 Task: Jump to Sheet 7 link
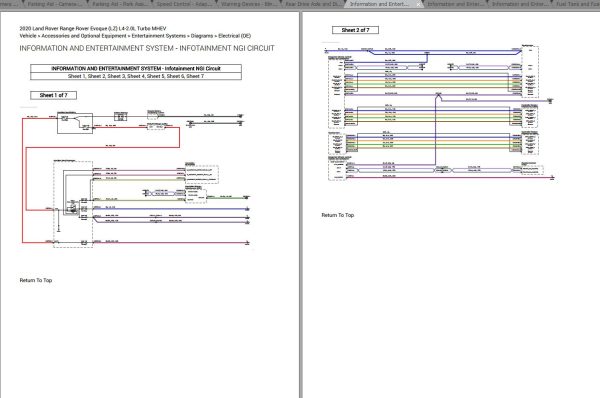coord(195,76)
